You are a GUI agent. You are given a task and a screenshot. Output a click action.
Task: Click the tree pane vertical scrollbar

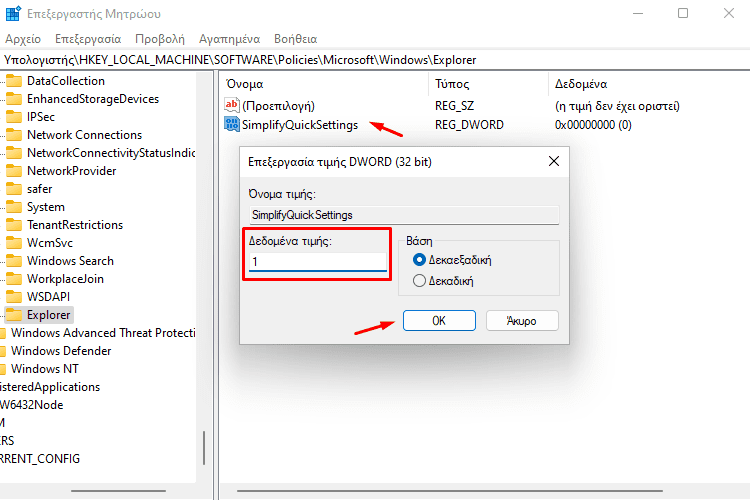point(204,448)
